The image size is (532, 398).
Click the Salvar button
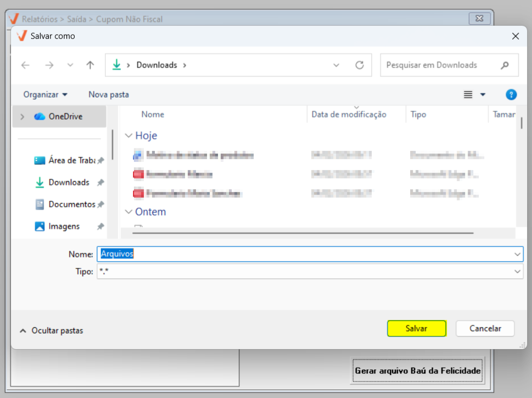[416, 328]
